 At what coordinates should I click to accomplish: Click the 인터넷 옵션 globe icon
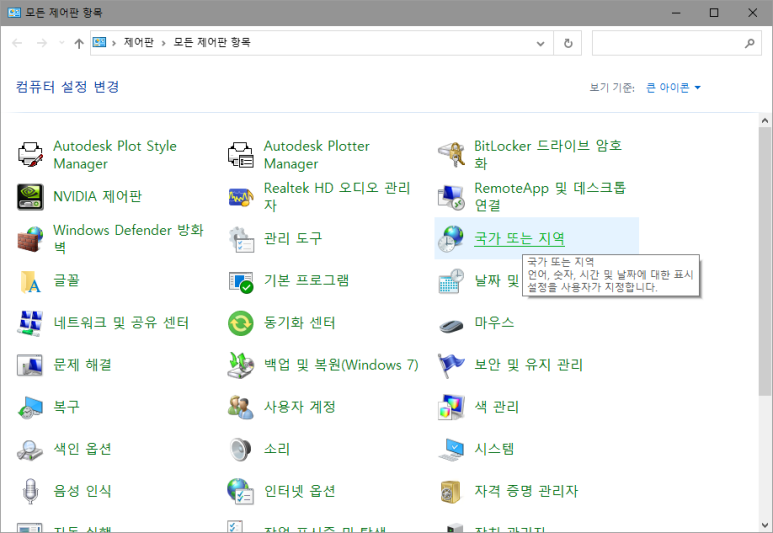(x=241, y=492)
